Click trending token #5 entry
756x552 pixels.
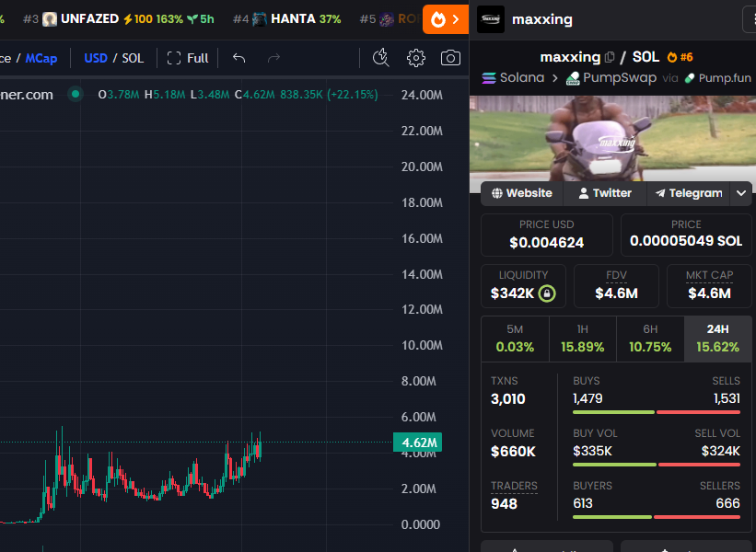click(x=390, y=19)
